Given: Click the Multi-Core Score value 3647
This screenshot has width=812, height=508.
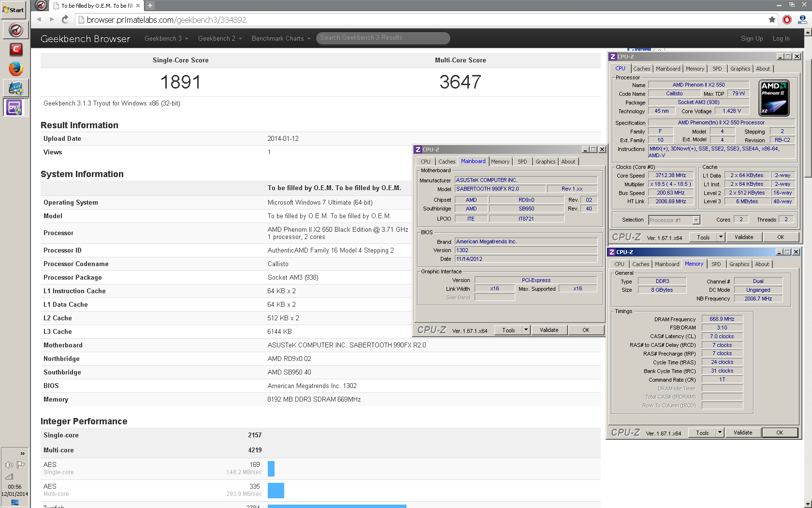Looking at the screenshot, I should click(x=460, y=82).
